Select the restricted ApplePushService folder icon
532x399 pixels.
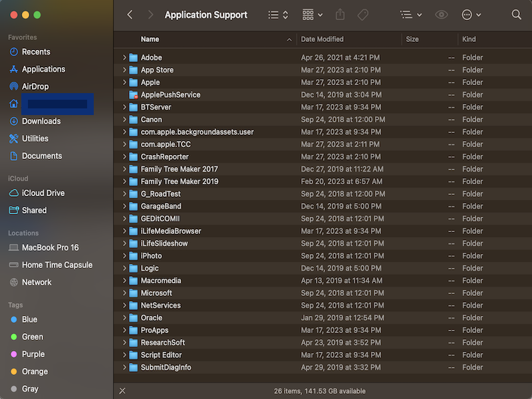134,95
